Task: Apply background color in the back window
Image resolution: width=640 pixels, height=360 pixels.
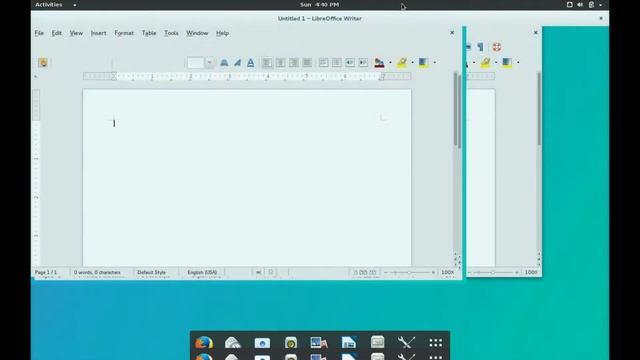Action: [x=507, y=62]
